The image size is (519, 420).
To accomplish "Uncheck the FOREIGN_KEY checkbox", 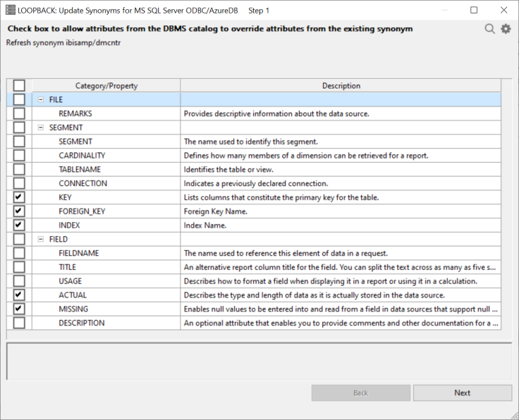I will (19, 211).
